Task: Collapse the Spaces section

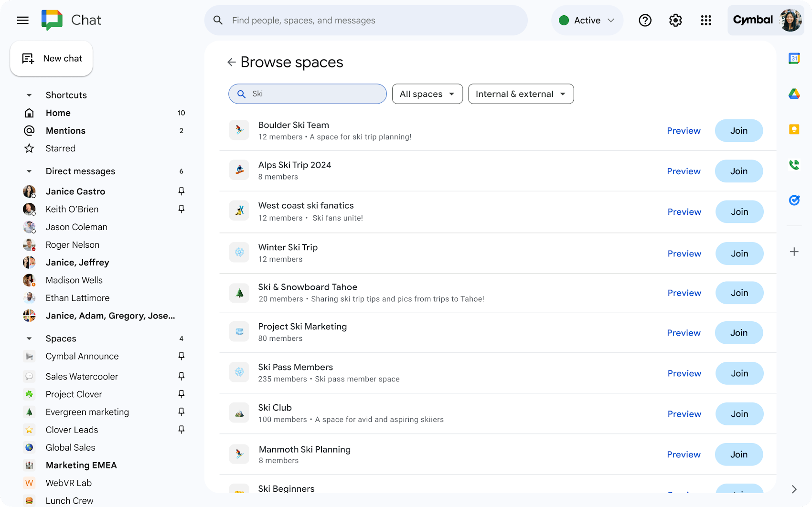Action: [29, 338]
